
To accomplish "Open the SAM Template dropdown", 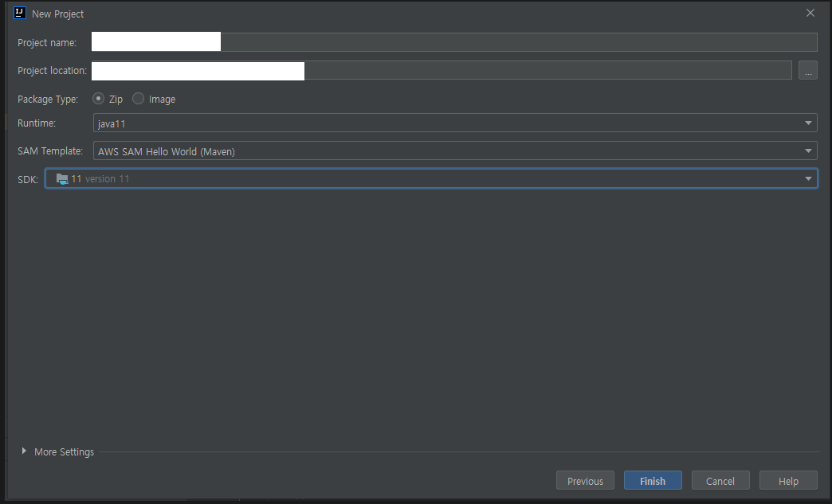I will (455, 150).
